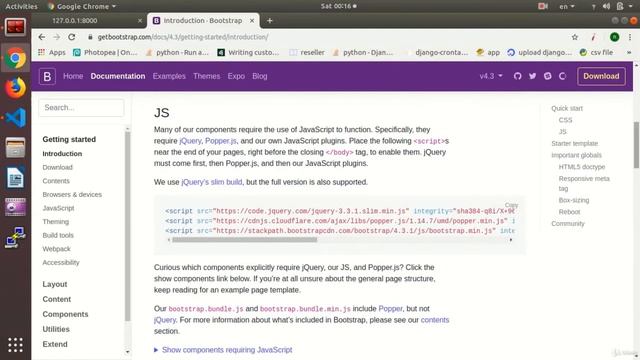640x360 pixels.
Task: Open Browsers & devices sidebar link
Action: pyautogui.click(x=72, y=195)
